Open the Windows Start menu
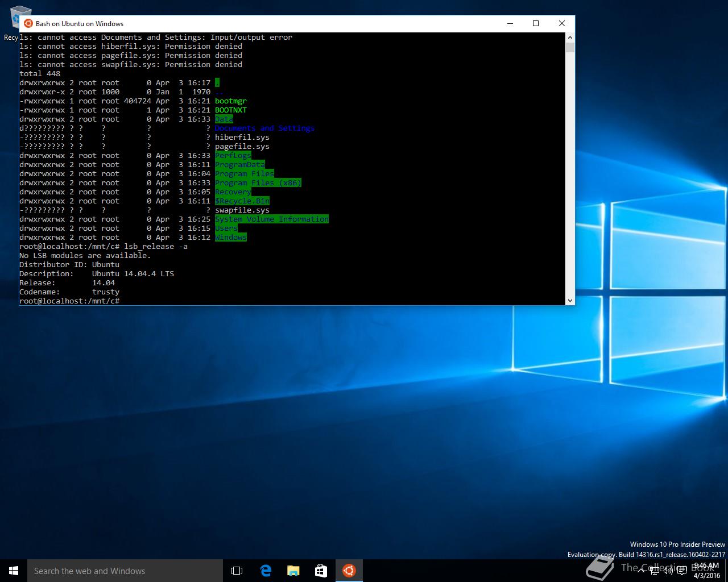This screenshot has width=728, height=582. click(x=14, y=571)
